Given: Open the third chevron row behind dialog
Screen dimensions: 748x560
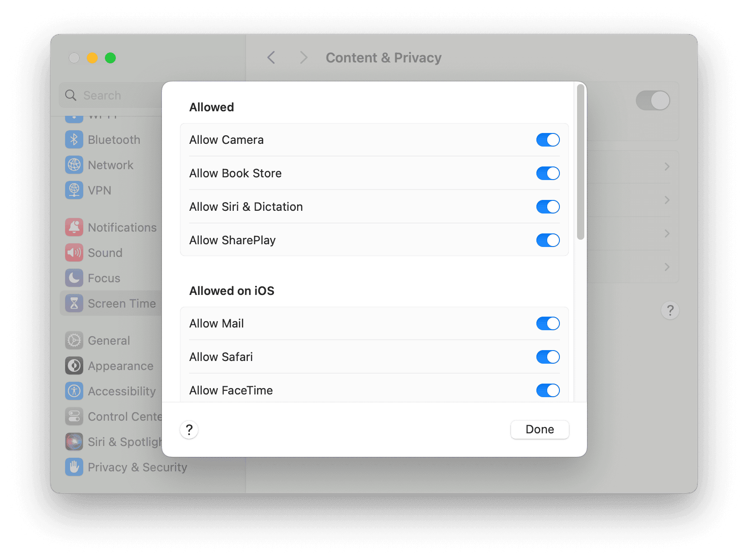Looking at the screenshot, I should [667, 233].
